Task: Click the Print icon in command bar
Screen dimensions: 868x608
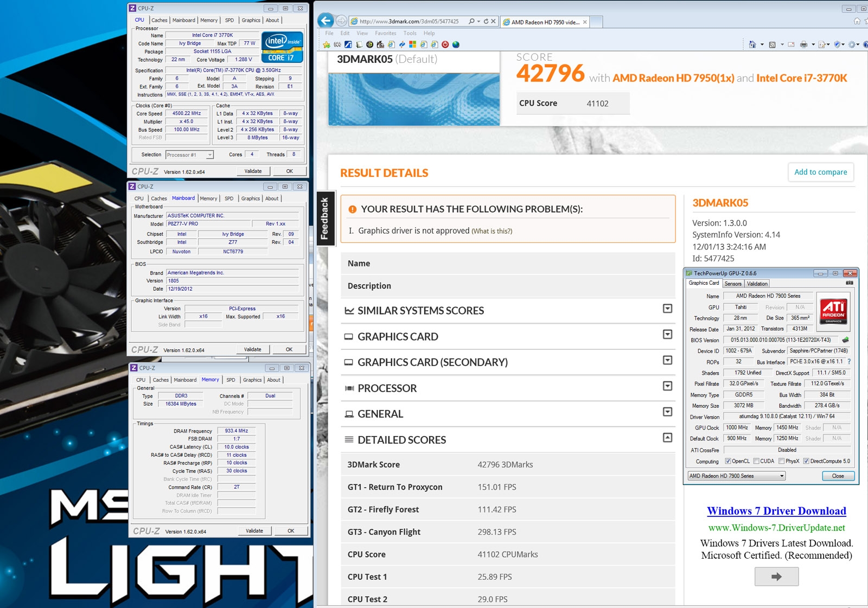Action: click(x=803, y=44)
